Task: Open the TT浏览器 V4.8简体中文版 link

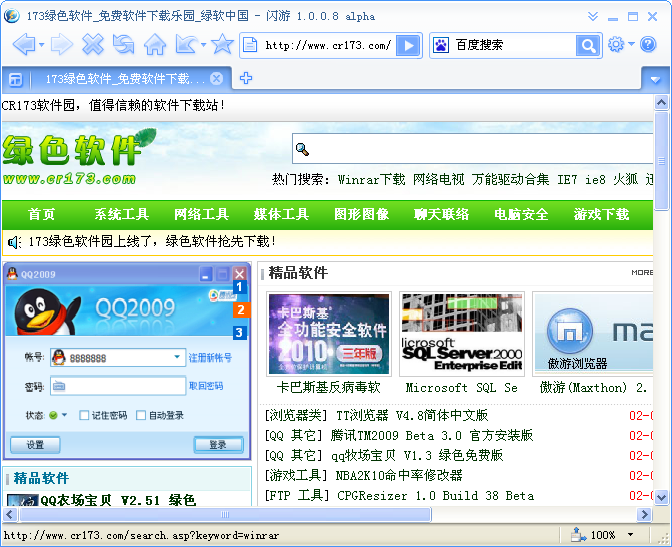Action: point(412,415)
